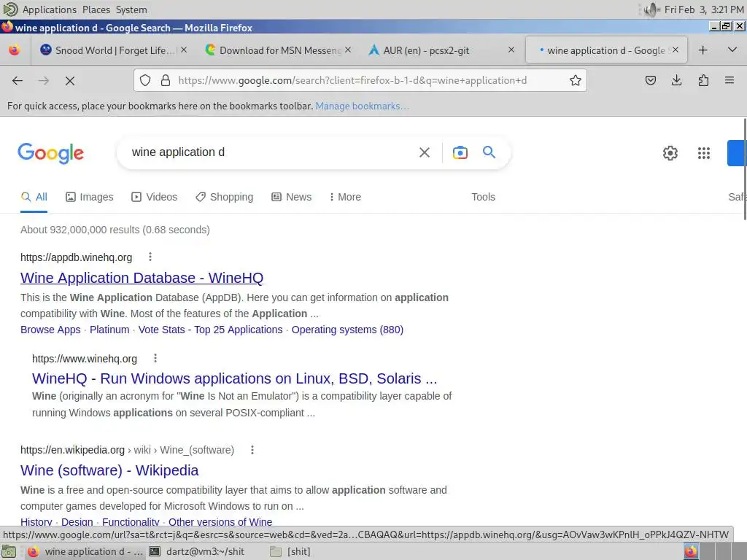This screenshot has width=747, height=560.
Task: Open the [shit] folder window in taskbar
Action: [x=290, y=551]
